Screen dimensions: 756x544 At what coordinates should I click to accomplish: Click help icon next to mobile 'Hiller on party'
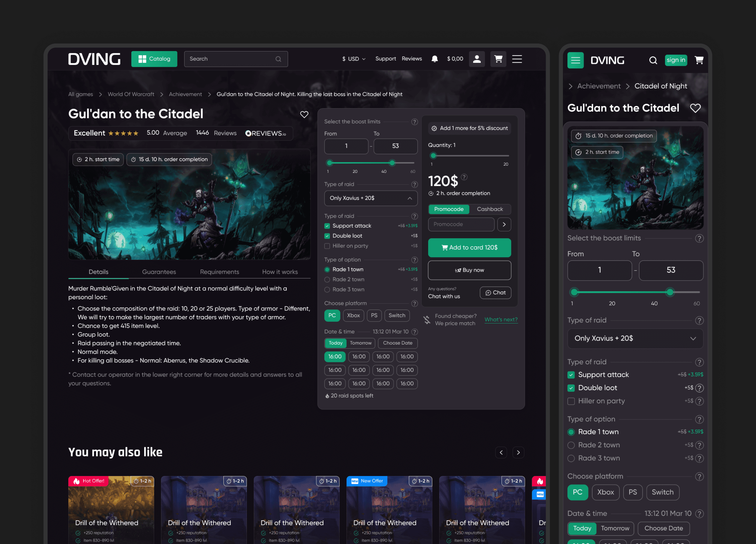[700, 401]
